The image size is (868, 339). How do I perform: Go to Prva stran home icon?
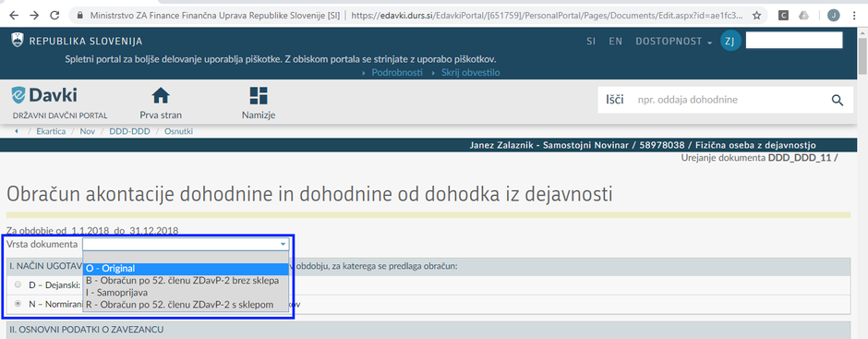click(x=161, y=95)
